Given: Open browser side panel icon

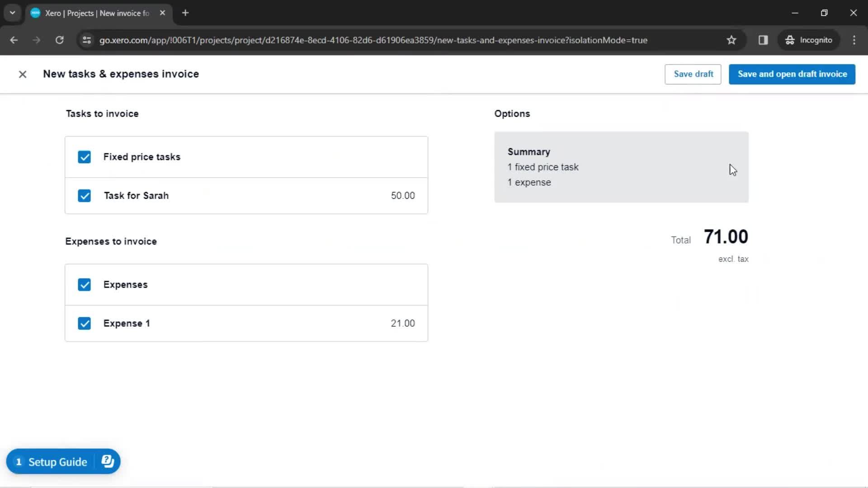Looking at the screenshot, I should click(763, 40).
